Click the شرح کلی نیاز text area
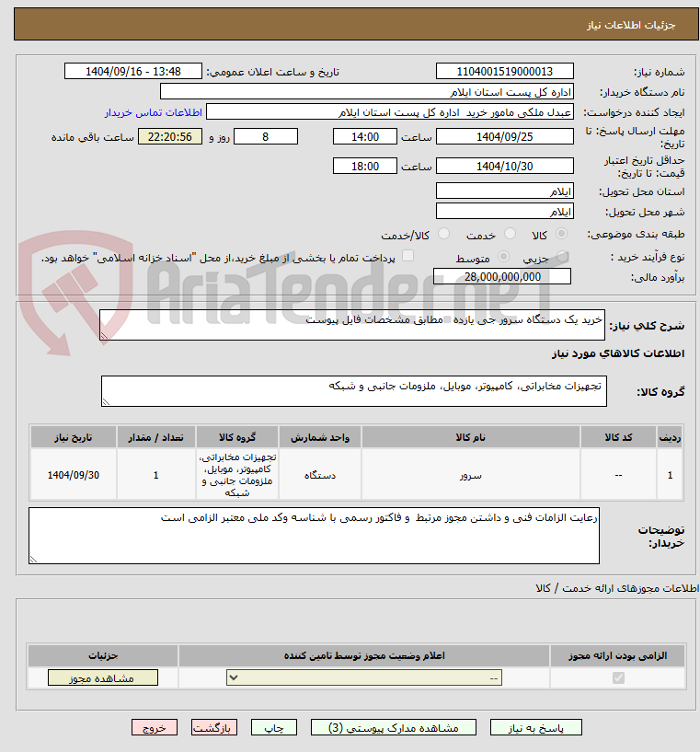This screenshot has width=700, height=752. pos(352,325)
